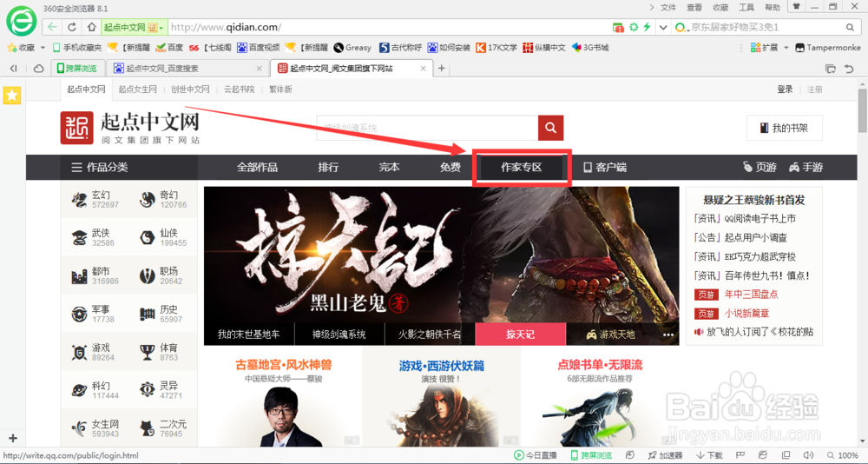Click the 加速器 rocket in status bar

tap(666, 455)
